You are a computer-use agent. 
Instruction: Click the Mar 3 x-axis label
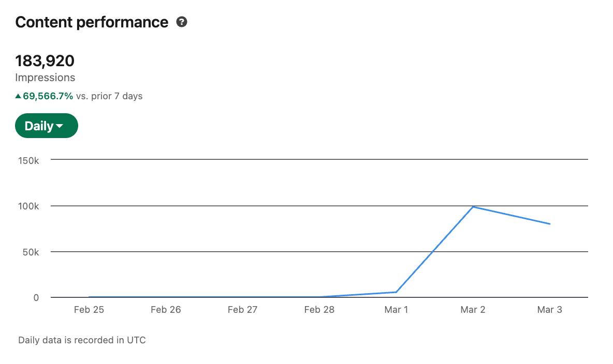[549, 310]
